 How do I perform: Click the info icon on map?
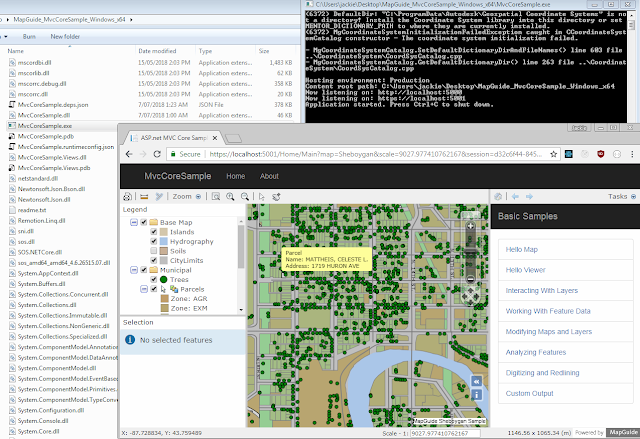point(476,395)
